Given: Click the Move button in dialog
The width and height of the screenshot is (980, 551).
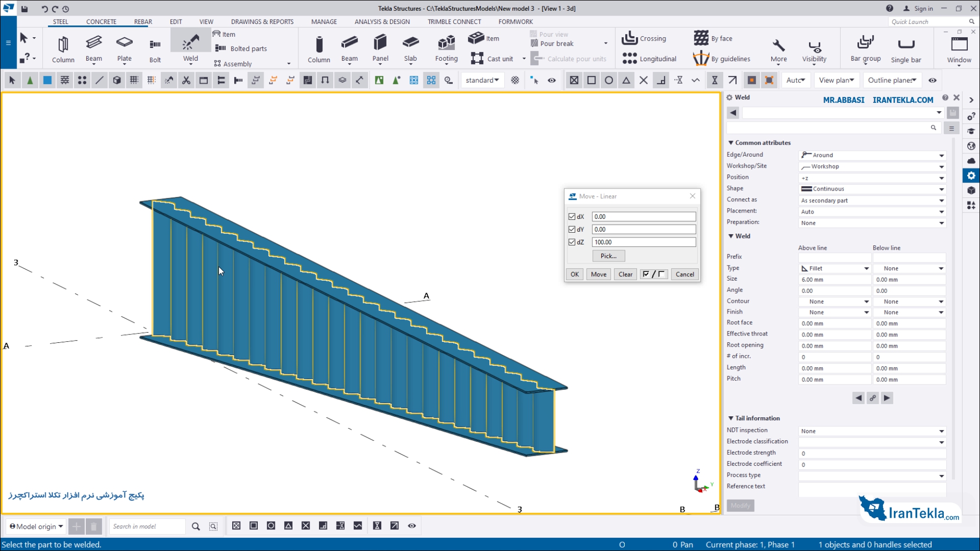Looking at the screenshot, I should pos(598,274).
